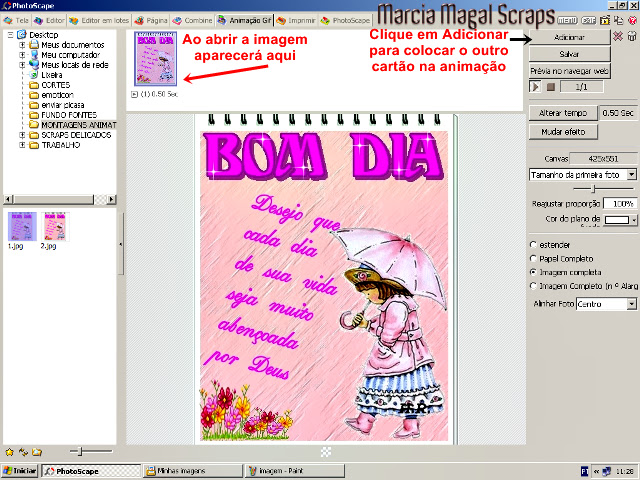Select the BOM DIA frame in the animation strip
Image resolution: width=640 pixels, height=480 pixels.
156,58
